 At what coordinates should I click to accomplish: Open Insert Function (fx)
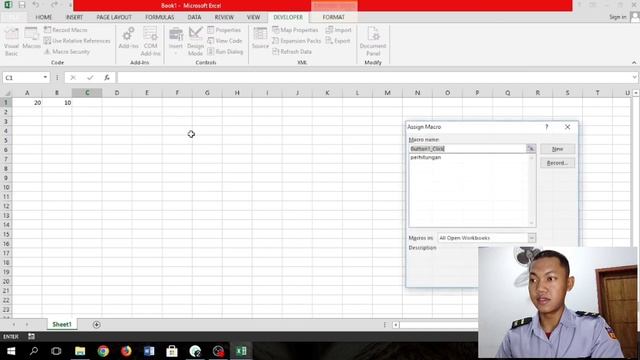107,77
